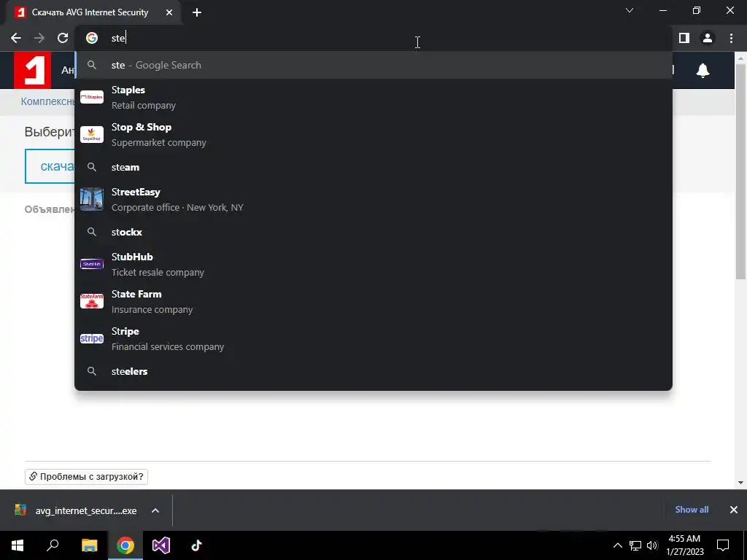
Task: Choose the Stop & Shop suggestion
Action: point(373,134)
